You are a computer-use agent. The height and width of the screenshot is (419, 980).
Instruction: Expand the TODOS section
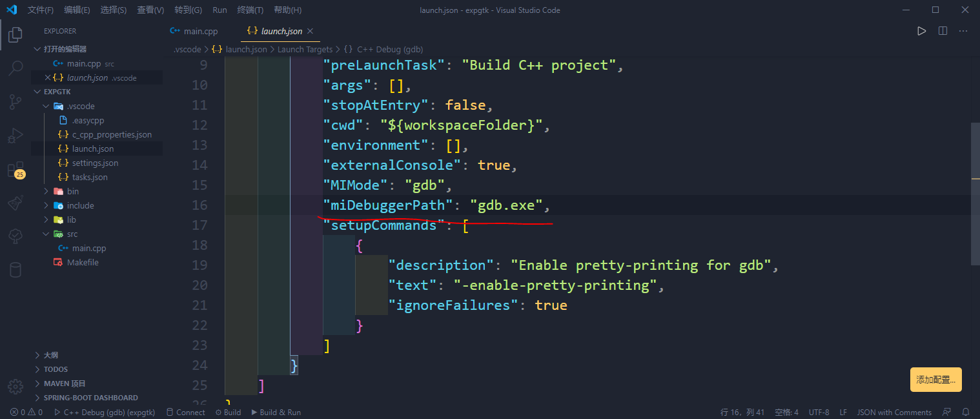[x=56, y=369]
